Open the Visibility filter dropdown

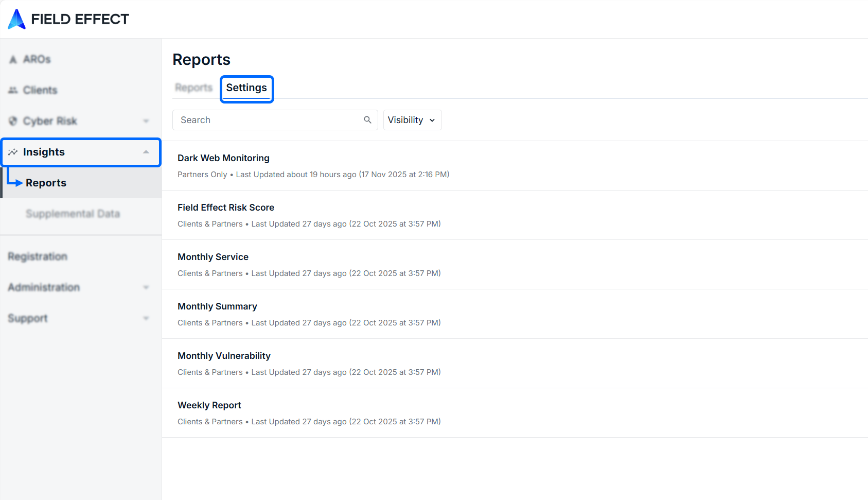click(x=412, y=120)
